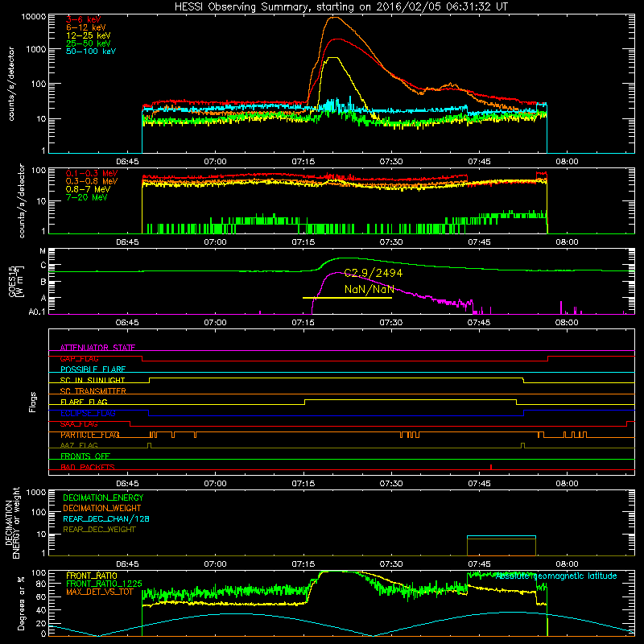The width and height of the screenshot is (644, 644).
Task: Select the FRONTS_OFF flag label
Action: tap(85, 456)
